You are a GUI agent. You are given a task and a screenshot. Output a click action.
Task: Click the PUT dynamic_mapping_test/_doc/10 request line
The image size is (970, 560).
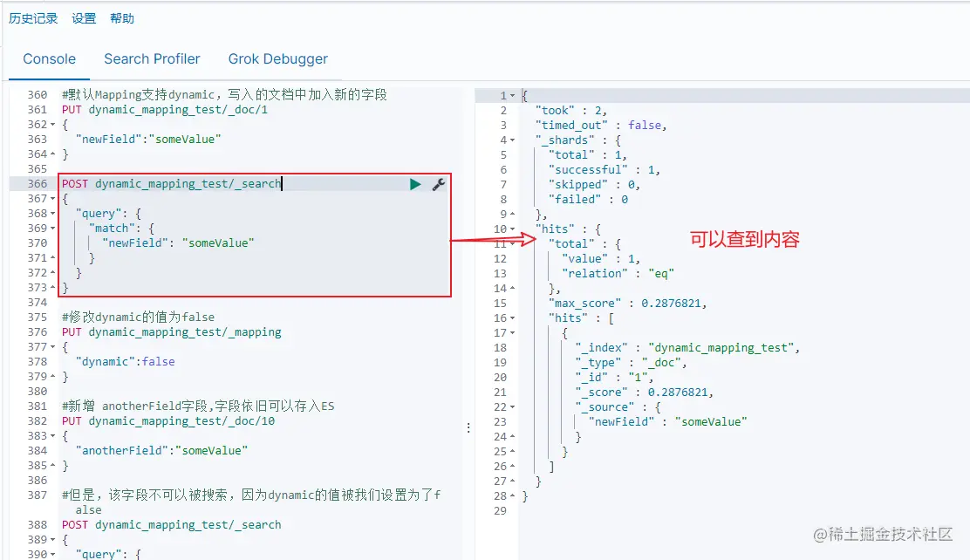pyautogui.click(x=168, y=421)
